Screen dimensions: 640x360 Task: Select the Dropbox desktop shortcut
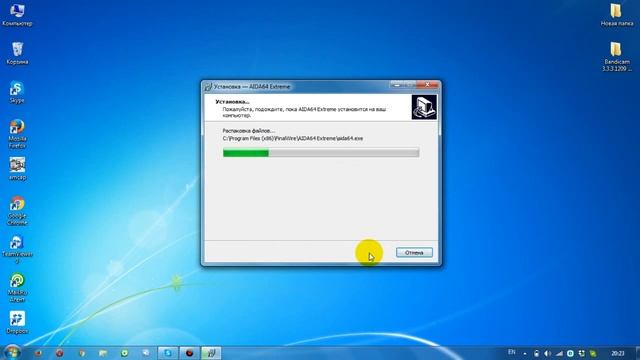17,322
